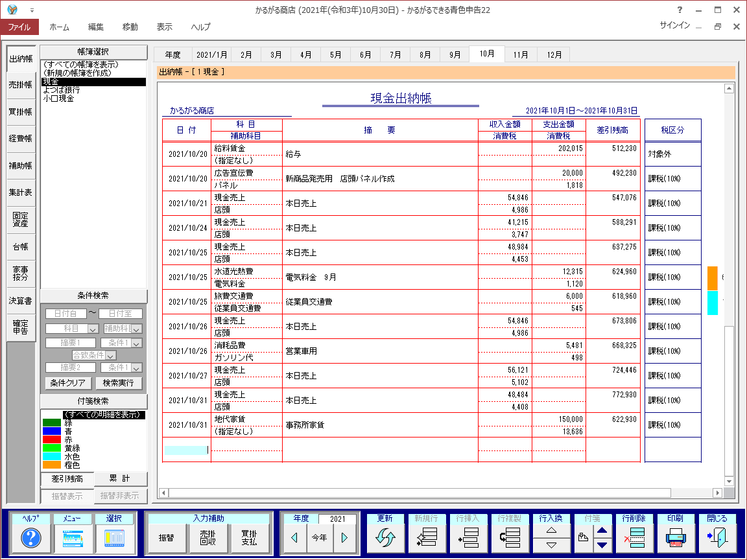
Task: Select next 付箋 with blue down triangle
Action: tap(602, 545)
